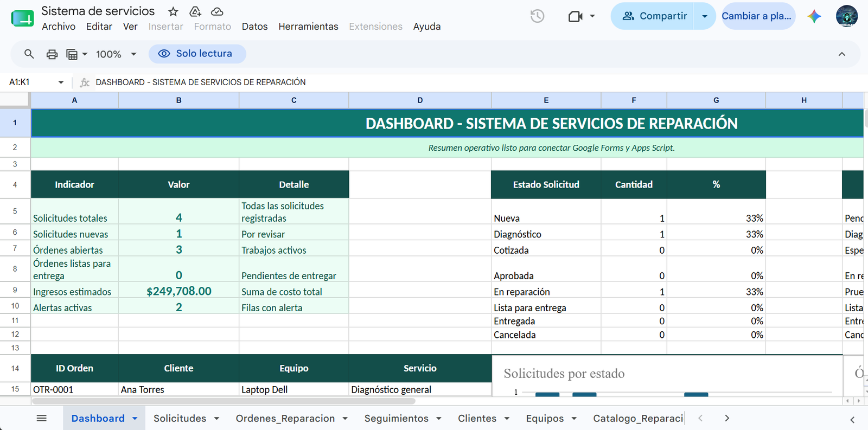Click the Solo lectura mode button
868x430 pixels.
point(197,54)
